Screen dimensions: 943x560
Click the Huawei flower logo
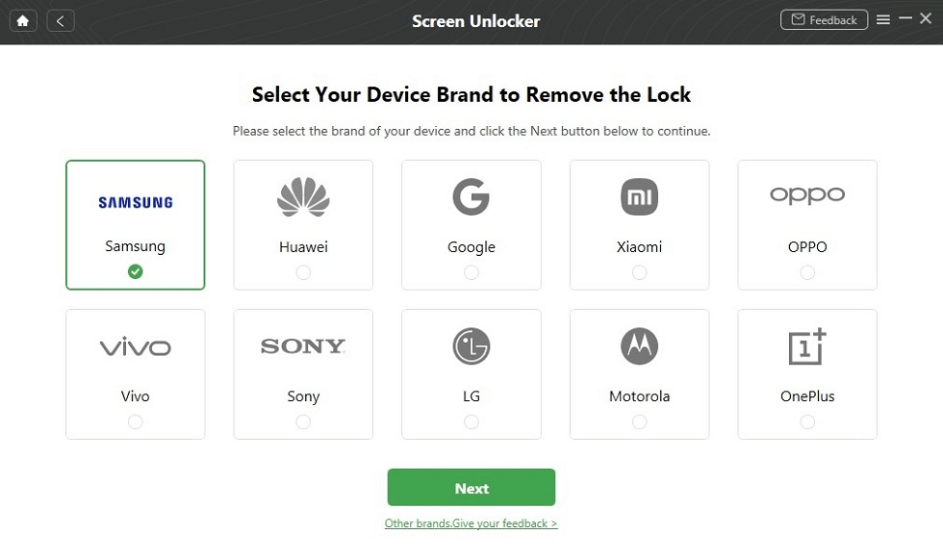pyautogui.click(x=303, y=195)
